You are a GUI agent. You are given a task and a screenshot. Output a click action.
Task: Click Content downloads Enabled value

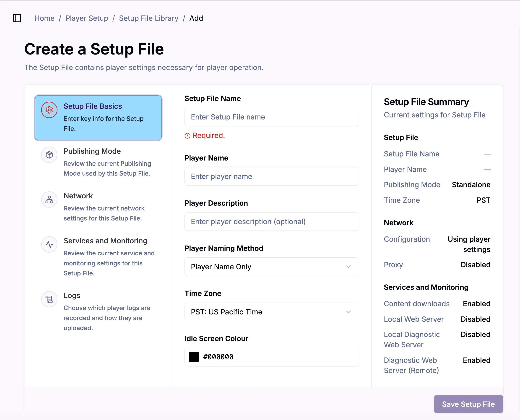tap(476, 304)
